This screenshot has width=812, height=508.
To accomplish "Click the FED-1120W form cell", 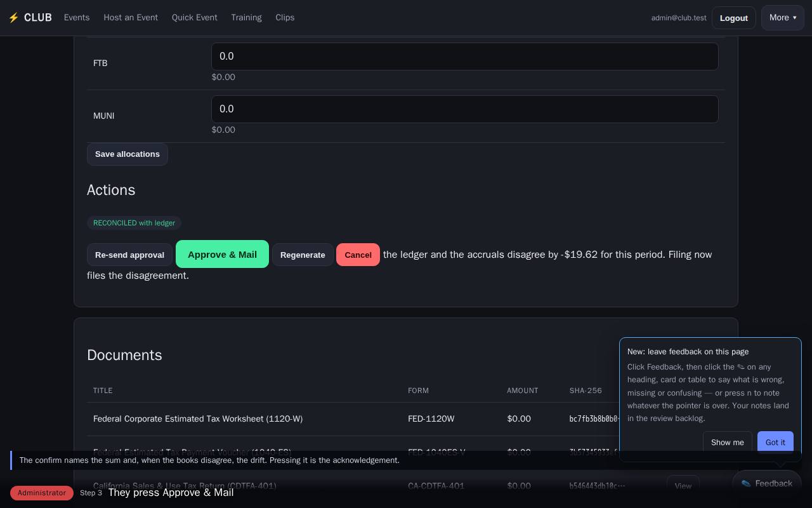I will (431, 419).
